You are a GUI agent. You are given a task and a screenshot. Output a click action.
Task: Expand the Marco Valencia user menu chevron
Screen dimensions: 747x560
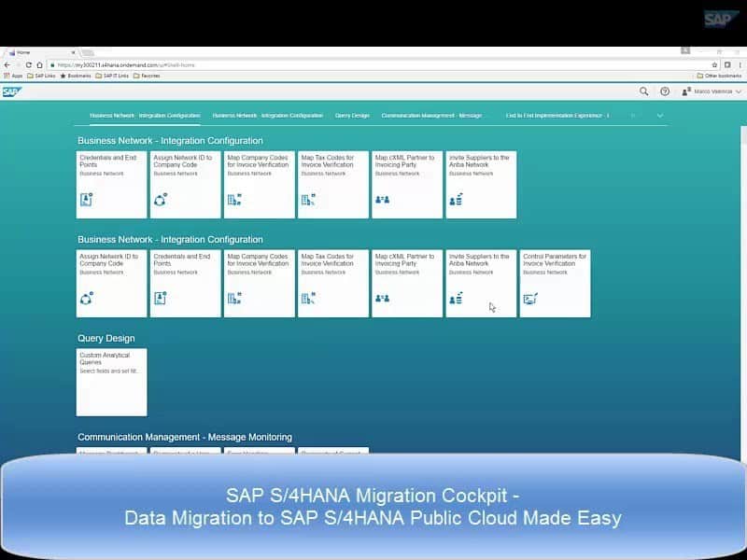pyautogui.click(x=738, y=91)
